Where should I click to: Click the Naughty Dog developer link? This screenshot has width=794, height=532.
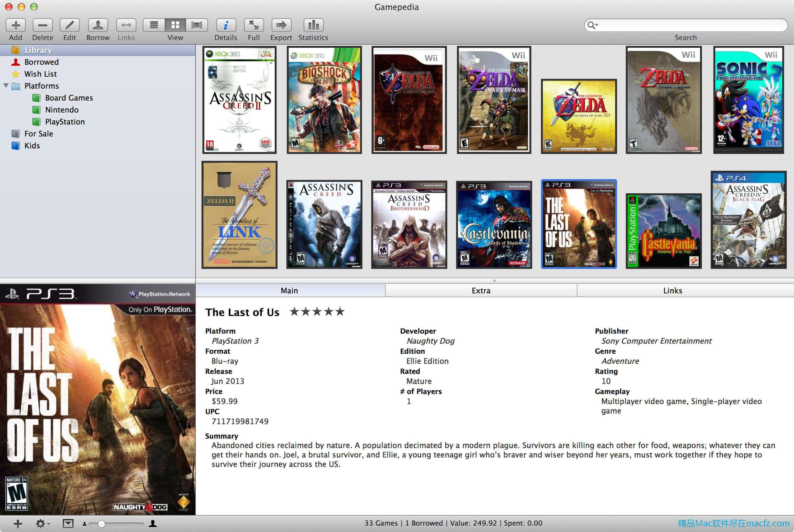430,341
